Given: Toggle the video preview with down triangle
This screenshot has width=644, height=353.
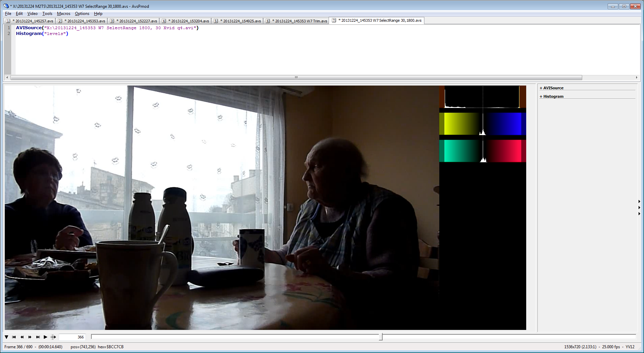Looking at the screenshot, I should pos(6,337).
